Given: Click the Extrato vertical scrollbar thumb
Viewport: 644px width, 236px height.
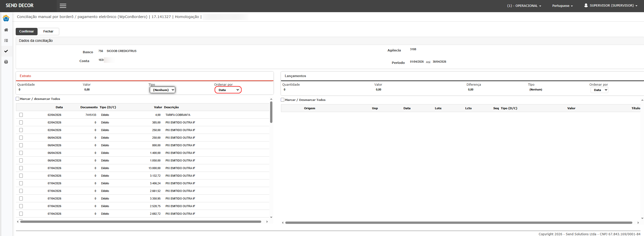Looking at the screenshot, I should pos(271,112).
